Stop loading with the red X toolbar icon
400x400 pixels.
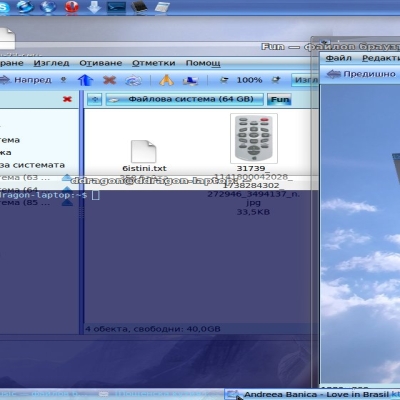(x=109, y=80)
